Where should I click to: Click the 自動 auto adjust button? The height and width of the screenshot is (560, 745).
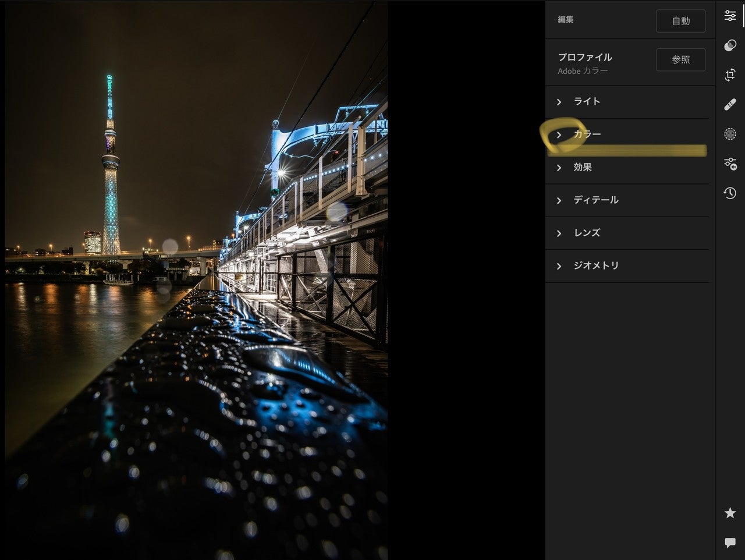pos(681,21)
